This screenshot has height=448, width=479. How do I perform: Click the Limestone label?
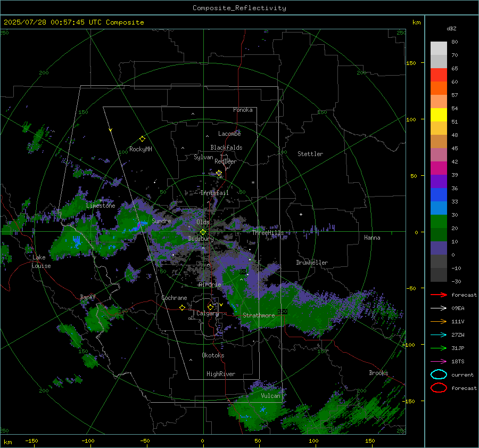point(101,206)
